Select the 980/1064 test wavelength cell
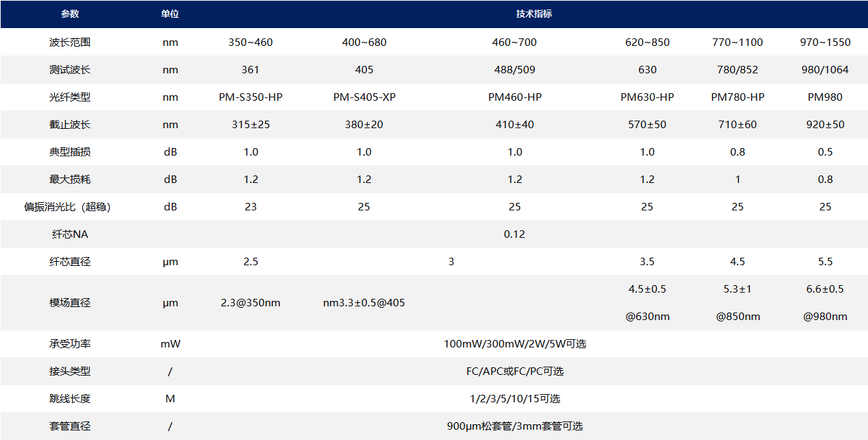 (825, 70)
